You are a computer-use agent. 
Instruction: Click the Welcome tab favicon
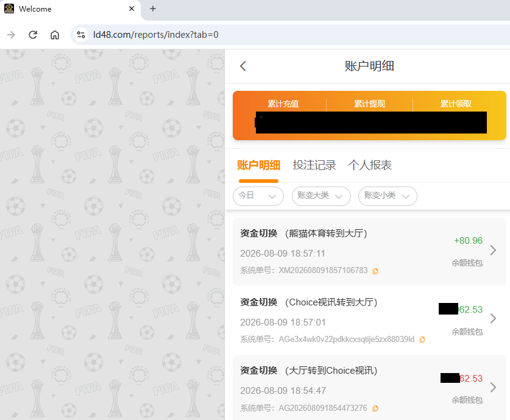pos(9,9)
